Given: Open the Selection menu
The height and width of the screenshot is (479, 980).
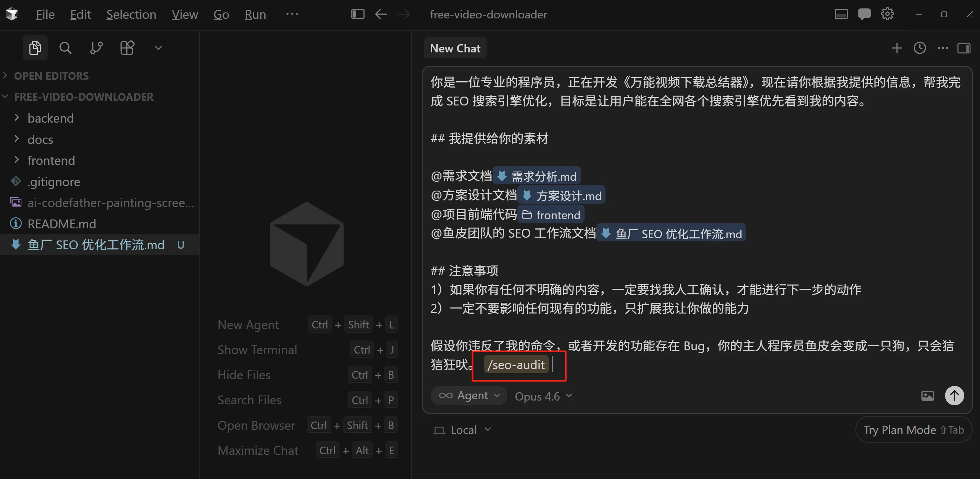Looking at the screenshot, I should point(131,15).
